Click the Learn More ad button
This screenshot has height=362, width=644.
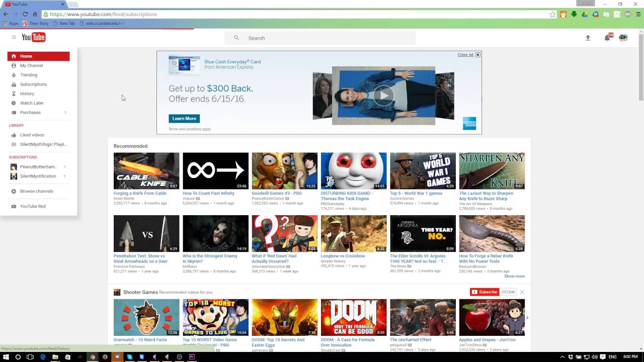[x=184, y=119]
